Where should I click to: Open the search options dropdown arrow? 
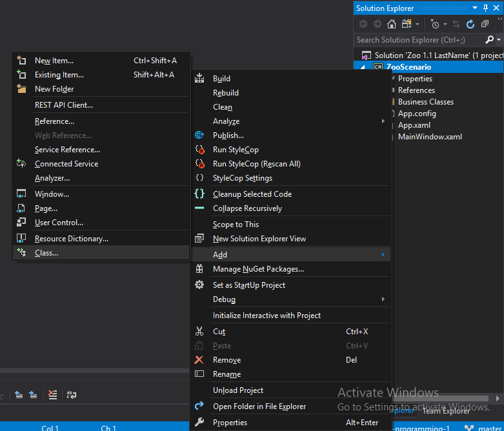pyautogui.click(x=499, y=40)
